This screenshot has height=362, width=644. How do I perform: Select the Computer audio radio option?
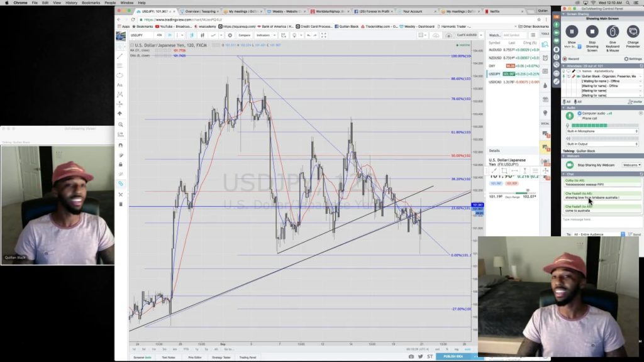(579, 113)
